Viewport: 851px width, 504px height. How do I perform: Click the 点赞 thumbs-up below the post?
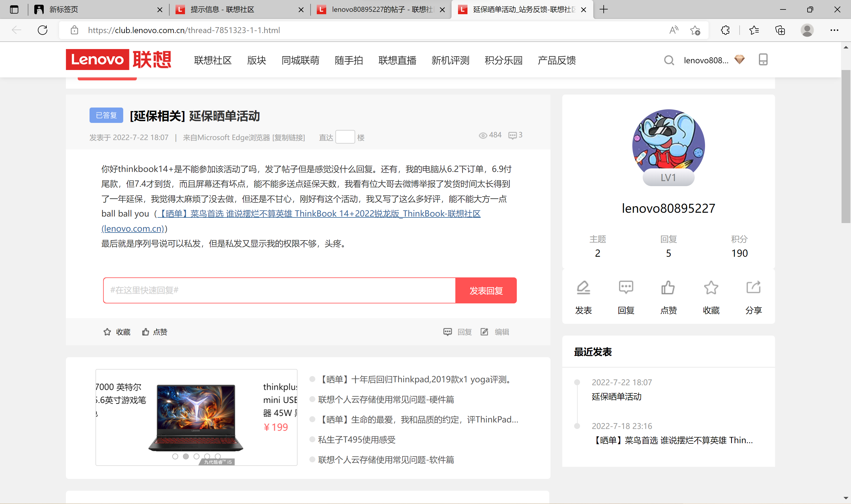pyautogui.click(x=145, y=332)
